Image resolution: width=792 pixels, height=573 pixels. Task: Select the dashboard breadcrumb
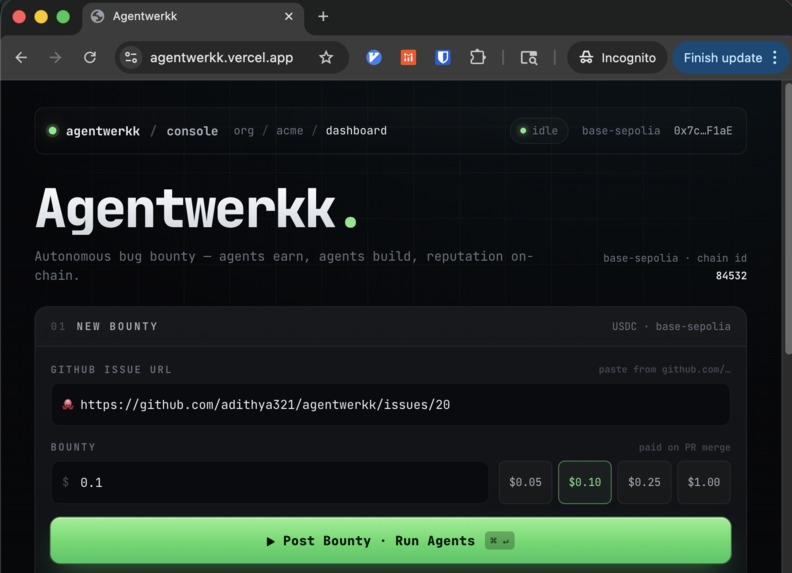pyautogui.click(x=356, y=131)
